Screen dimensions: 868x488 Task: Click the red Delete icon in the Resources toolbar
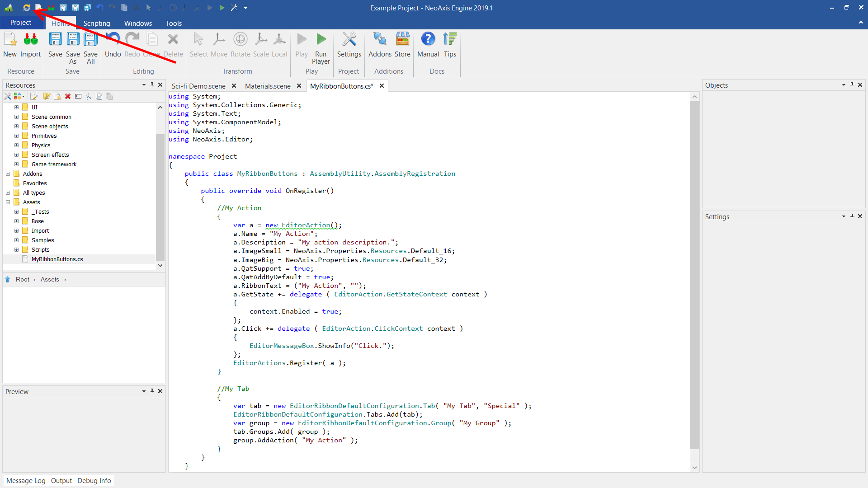(x=68, y=96)
